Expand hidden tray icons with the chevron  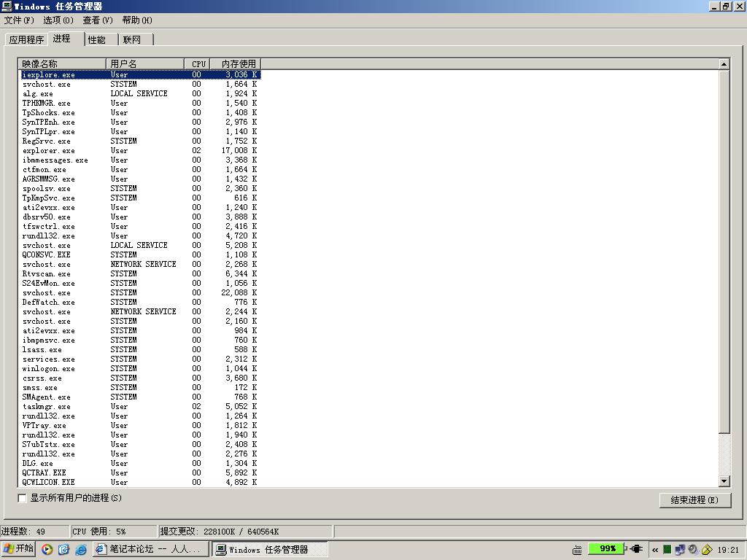pyautogui.click(x=655, y=550)
